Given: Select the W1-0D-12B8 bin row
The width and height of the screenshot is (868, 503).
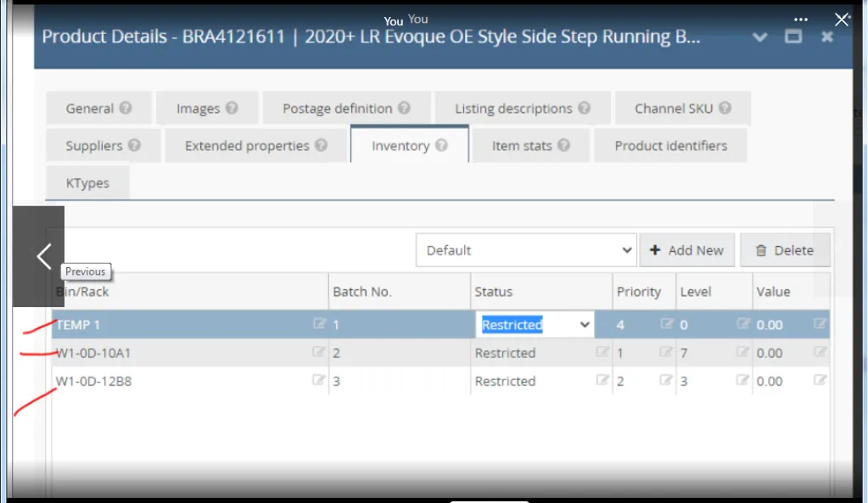Looking at the screenshot, I should 440,381.
